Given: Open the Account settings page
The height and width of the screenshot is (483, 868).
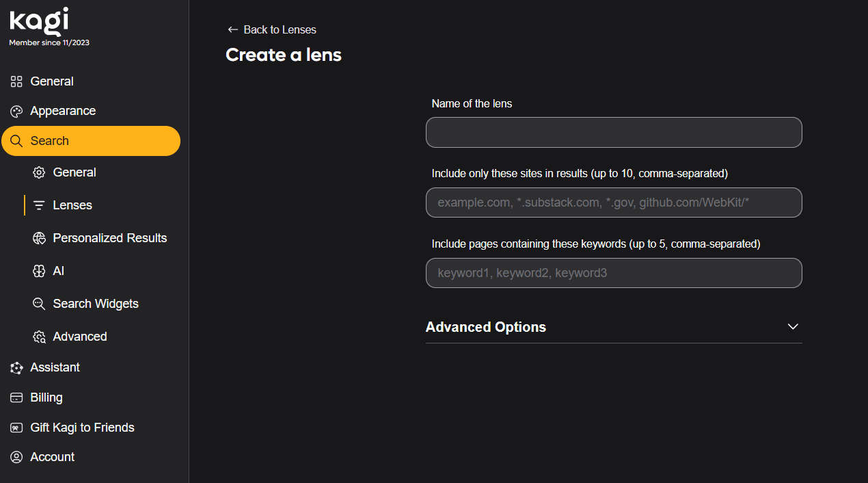Looking at the screenshot, I should coord(52,457).
